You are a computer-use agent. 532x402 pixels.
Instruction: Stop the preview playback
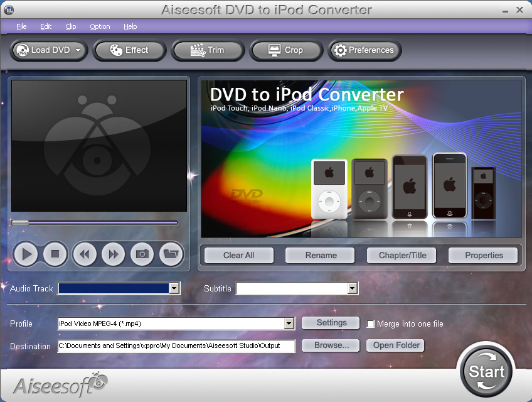[55, 254]
